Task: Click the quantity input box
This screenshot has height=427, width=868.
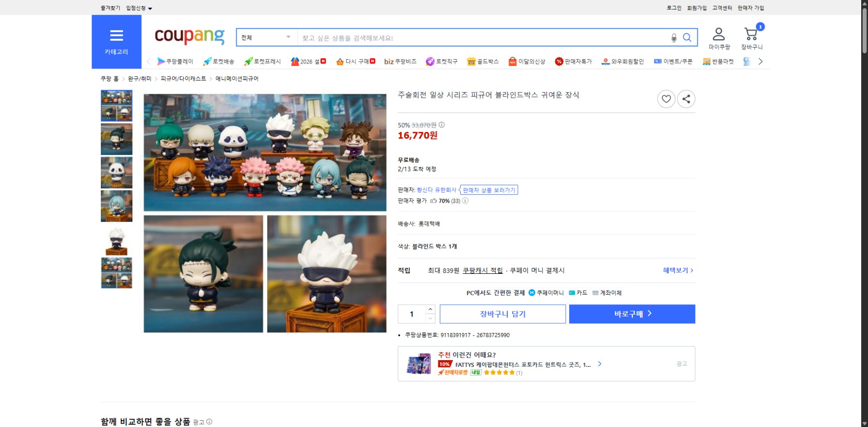Action: click(x=412, y=314)
